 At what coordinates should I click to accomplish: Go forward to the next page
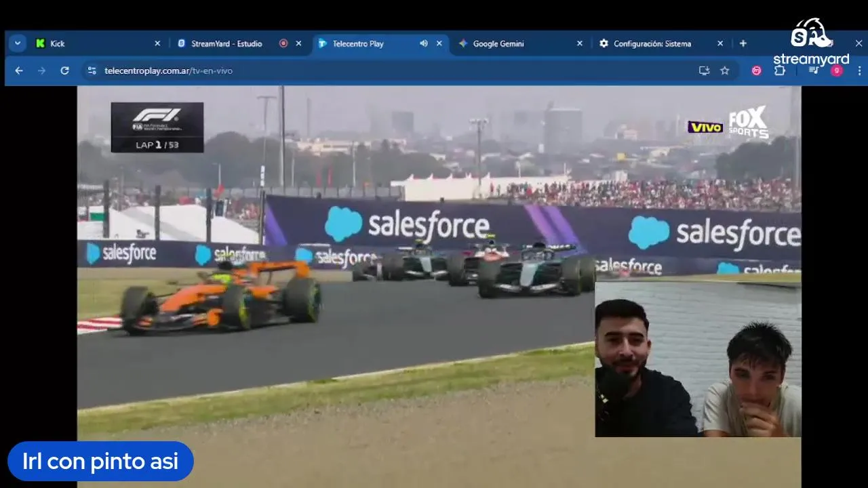[41, 70]
